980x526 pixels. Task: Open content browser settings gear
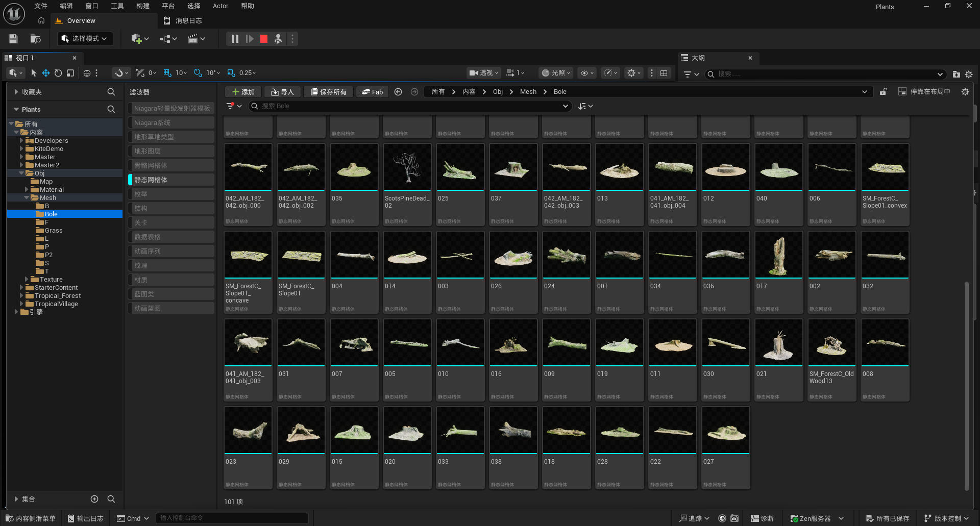965,92
